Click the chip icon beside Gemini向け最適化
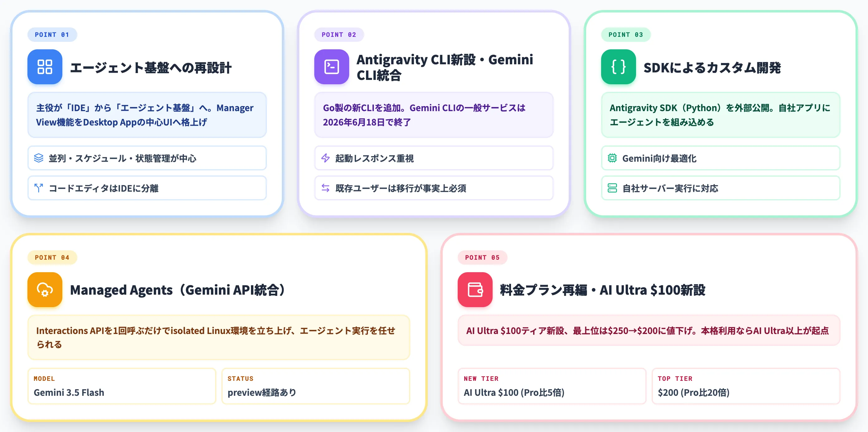Viewport: 868px width, 432px height. point(612,158)
